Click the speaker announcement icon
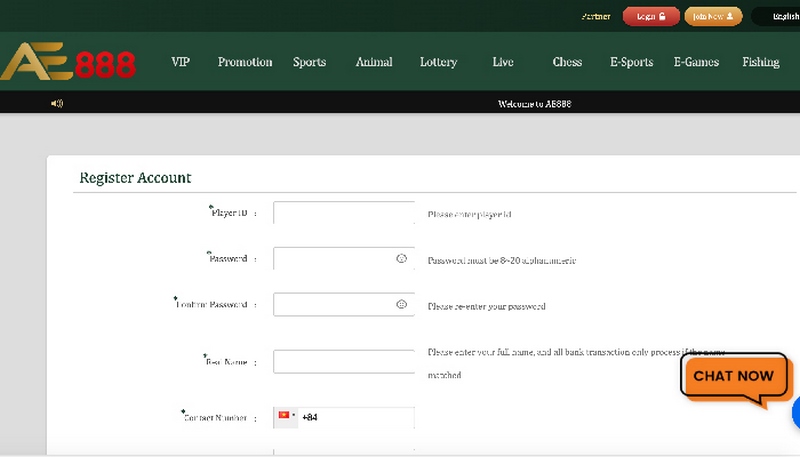Image resolution: width=800 pixels, height=457 pixels. click(57, 103)
